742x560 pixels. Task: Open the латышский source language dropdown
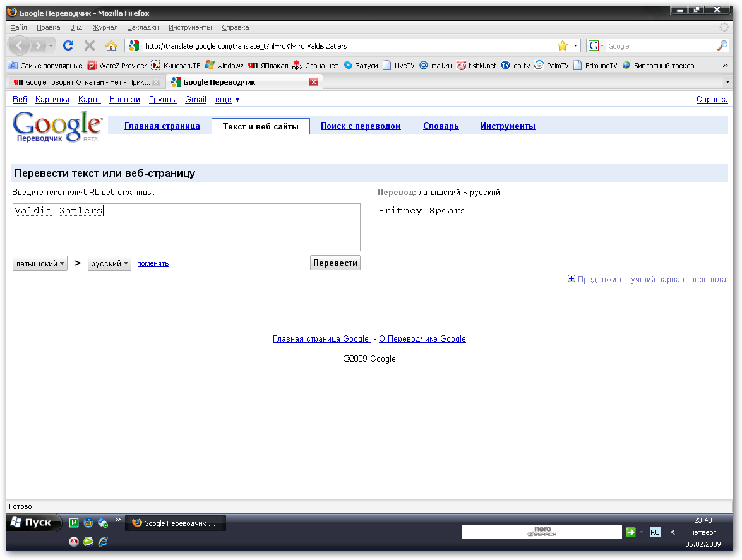tap(40, 263)
